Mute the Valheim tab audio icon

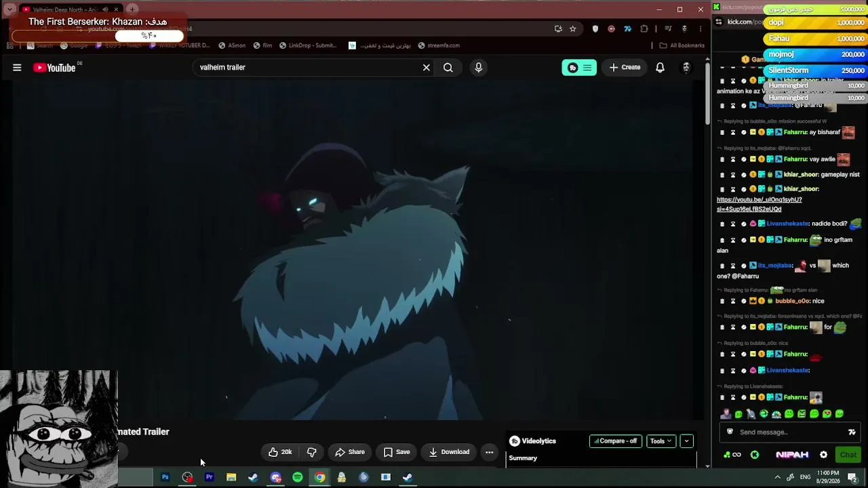click(105, 9)
